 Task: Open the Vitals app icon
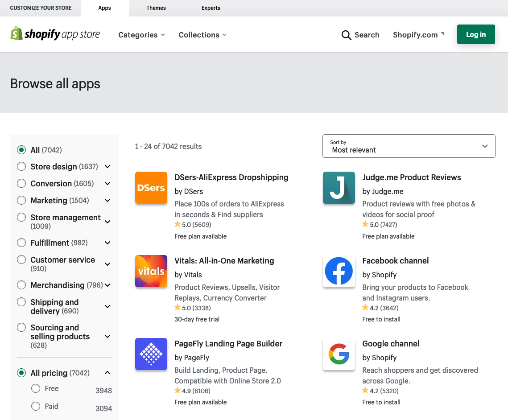tap(151, 271)
